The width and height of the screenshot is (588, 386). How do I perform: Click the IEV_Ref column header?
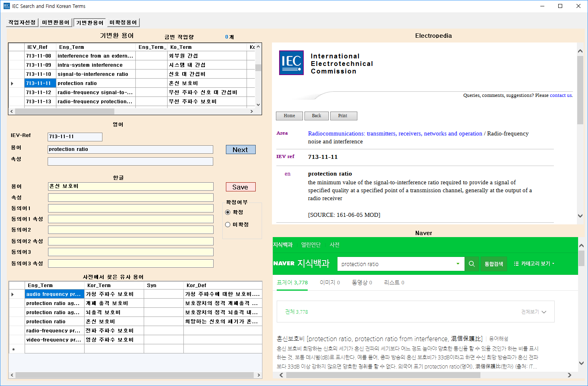tap(40, 47)
